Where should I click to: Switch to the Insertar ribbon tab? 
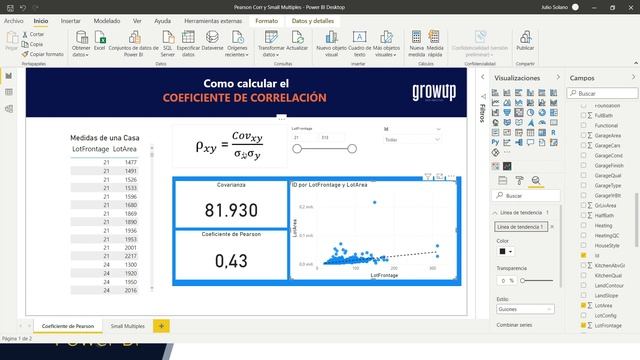[x=71, y=21]
